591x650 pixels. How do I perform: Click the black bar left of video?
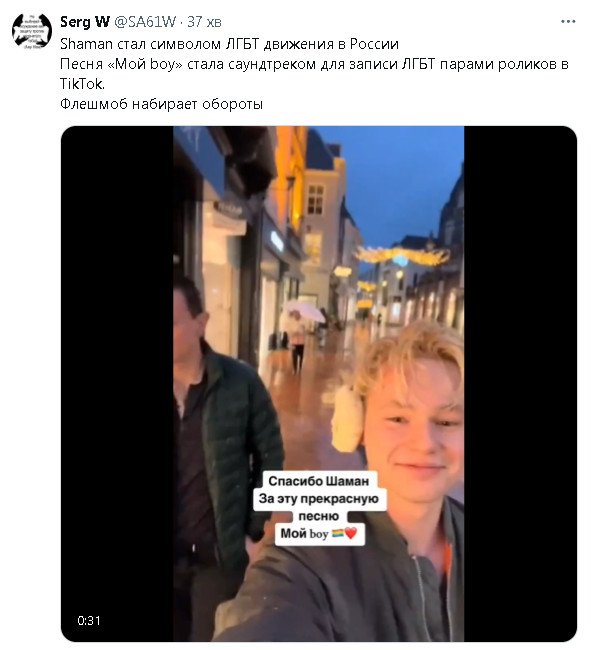[117, 384]
